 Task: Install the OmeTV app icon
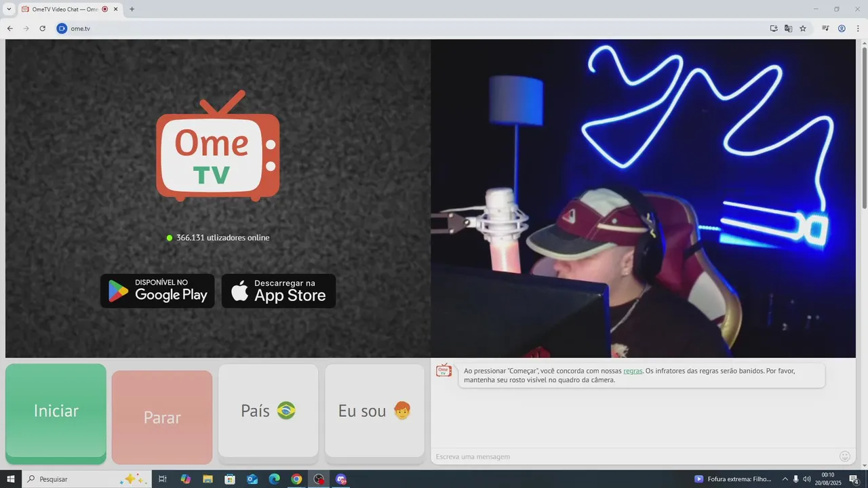[x=774, y=28]
